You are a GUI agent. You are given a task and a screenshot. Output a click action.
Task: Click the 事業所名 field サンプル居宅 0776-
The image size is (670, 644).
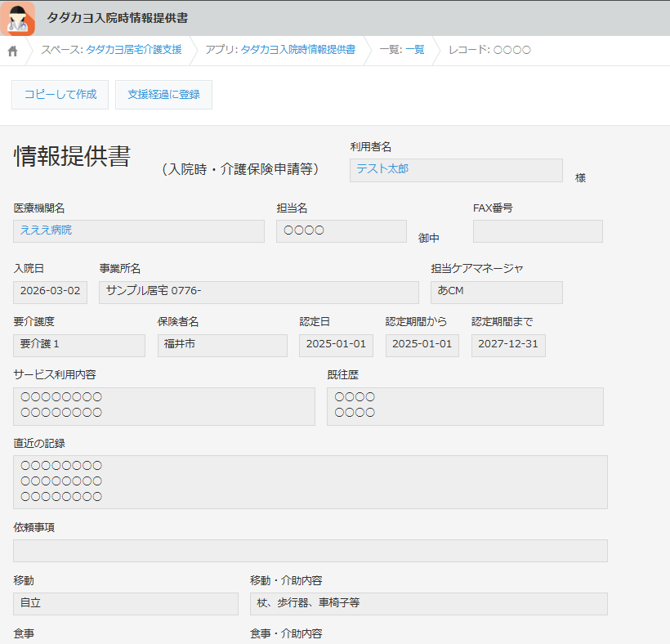tap(258, 292)
